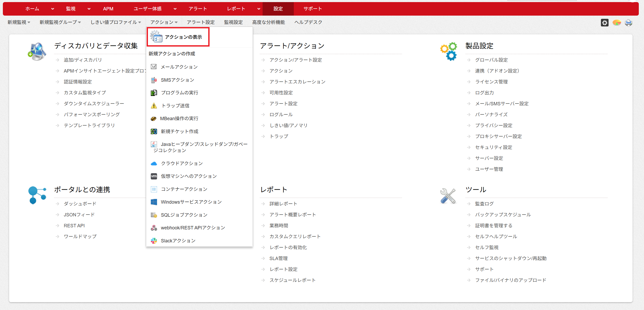Open the アラート tab
The image size is (644, 310).
198,9
